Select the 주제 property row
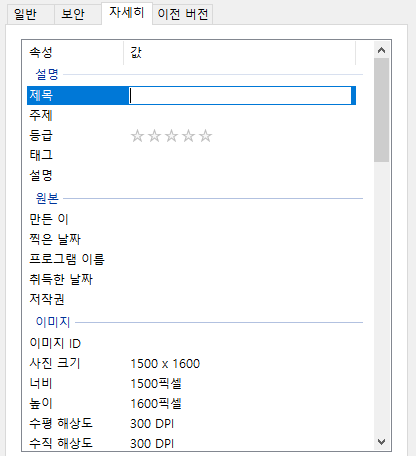Viewport: 416px width, 456px height. click(x=192, y=115)
